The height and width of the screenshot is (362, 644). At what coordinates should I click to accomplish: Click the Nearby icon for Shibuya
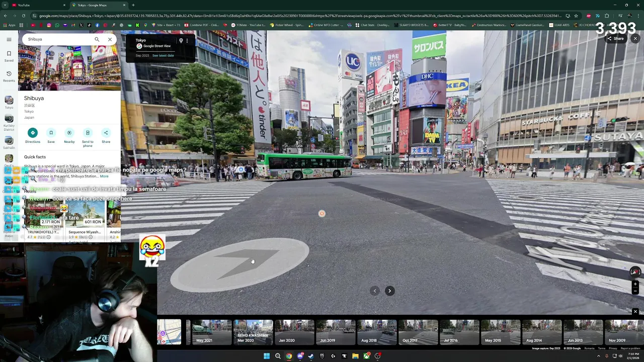pos(69,133)
